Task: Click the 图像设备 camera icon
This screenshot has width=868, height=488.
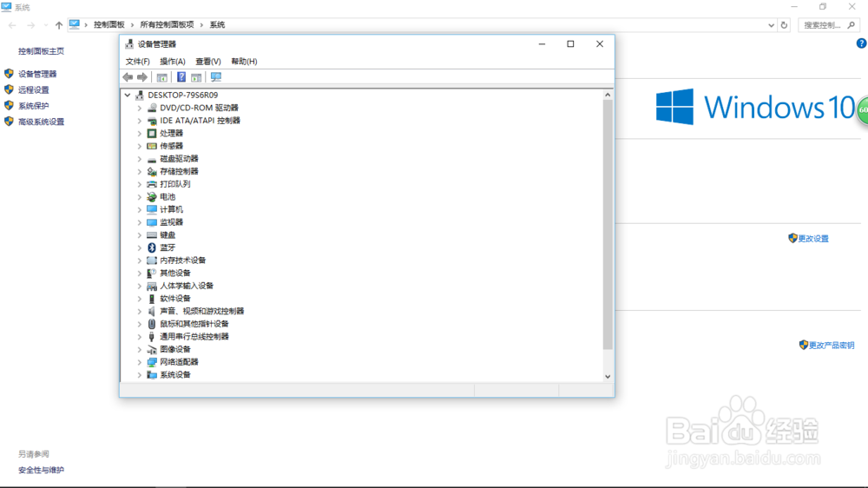Action: point(152,350)
